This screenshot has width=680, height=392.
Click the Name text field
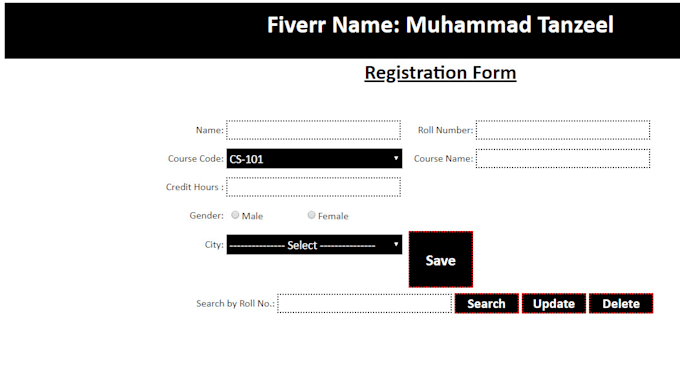(313, 130)
